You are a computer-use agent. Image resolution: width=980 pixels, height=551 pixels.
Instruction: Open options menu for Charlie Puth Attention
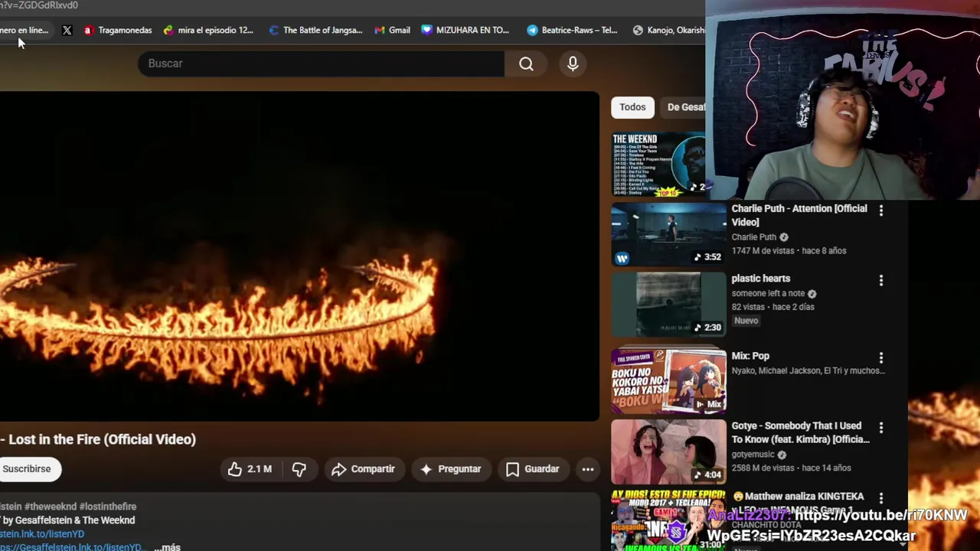(881, 210)
